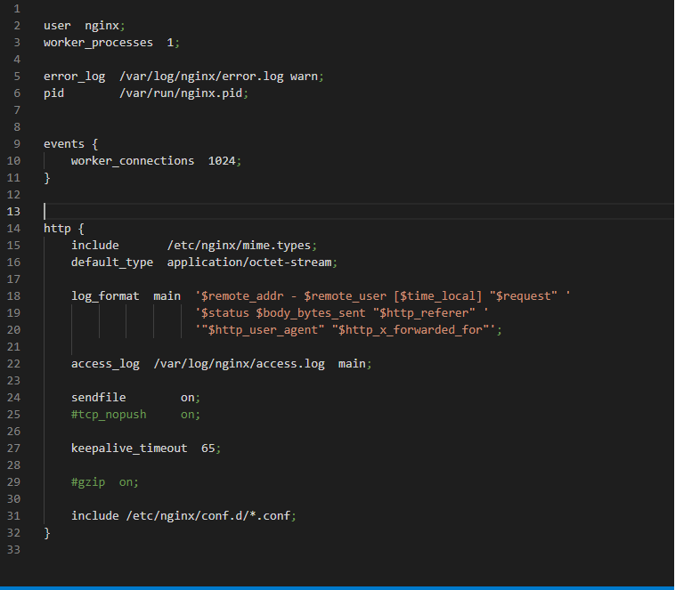Image resolution: width=700 pixels, height=590 pixels.
Task: Click the 'http' block keyword
Action: 57,229
